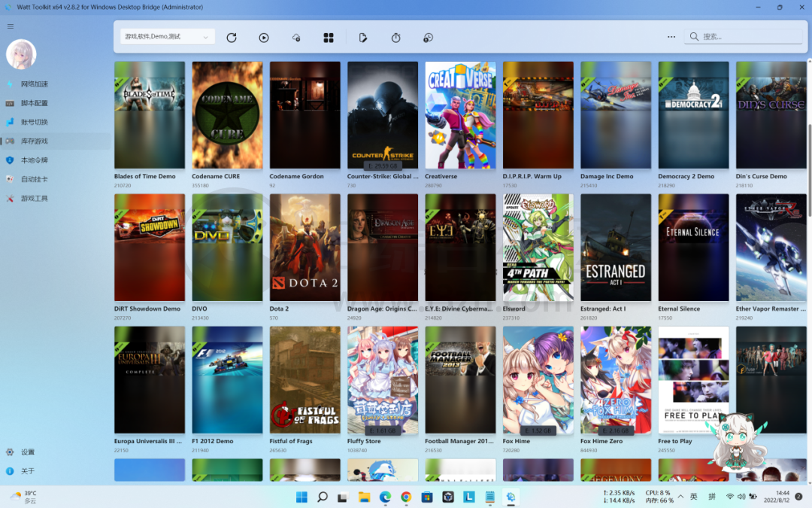Select Free to Play cover

(693, 379)
